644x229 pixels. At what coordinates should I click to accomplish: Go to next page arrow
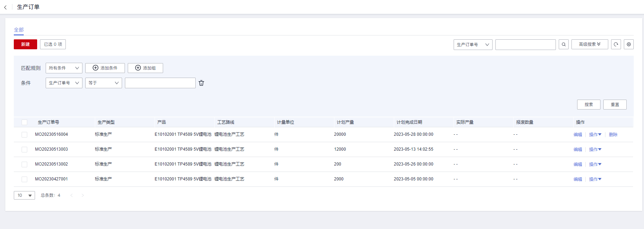coord(83,195)
